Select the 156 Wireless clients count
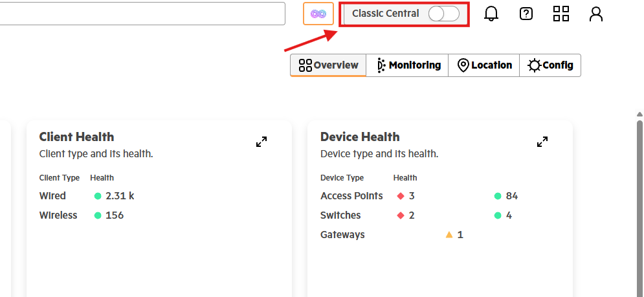 point(115,215)
